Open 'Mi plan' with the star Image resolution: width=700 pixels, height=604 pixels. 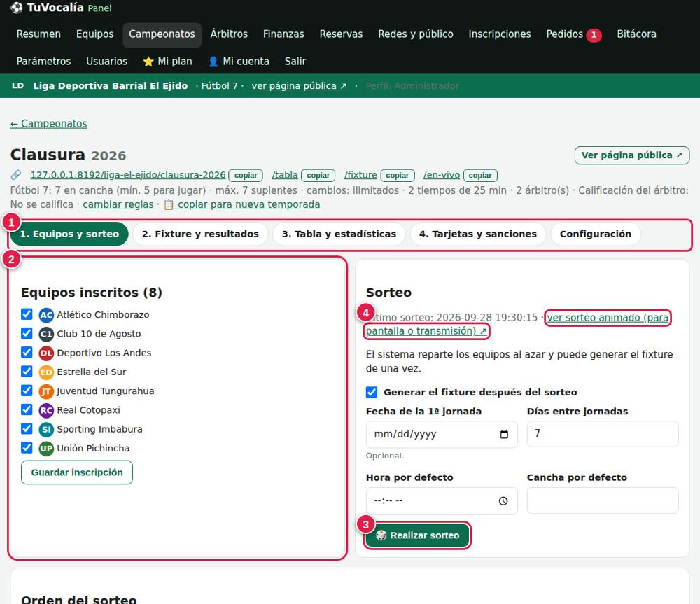167,62
